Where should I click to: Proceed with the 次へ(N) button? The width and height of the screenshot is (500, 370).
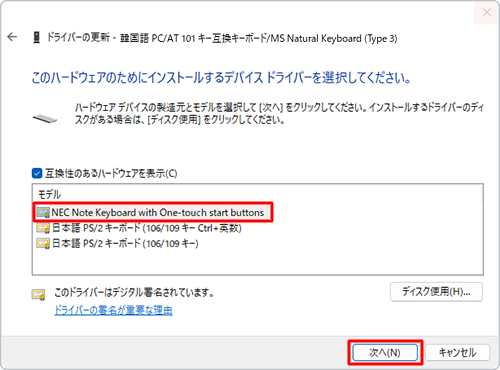[x=385, y=353]
